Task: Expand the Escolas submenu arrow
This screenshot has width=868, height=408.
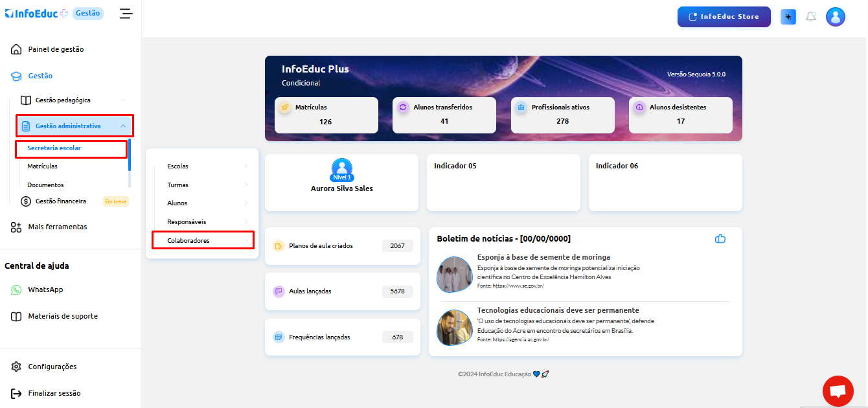Action: [246, 166]
